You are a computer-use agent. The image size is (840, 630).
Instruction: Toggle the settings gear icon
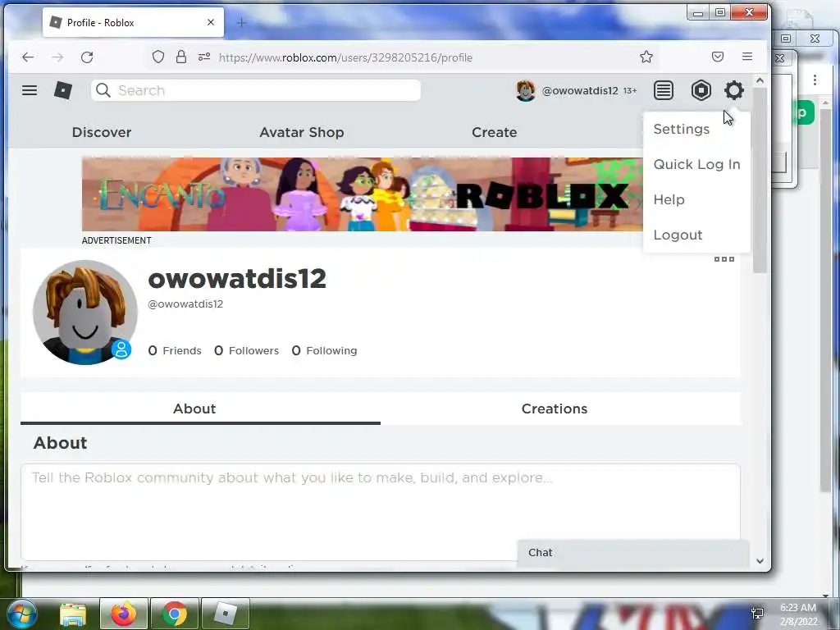[734, 90]
